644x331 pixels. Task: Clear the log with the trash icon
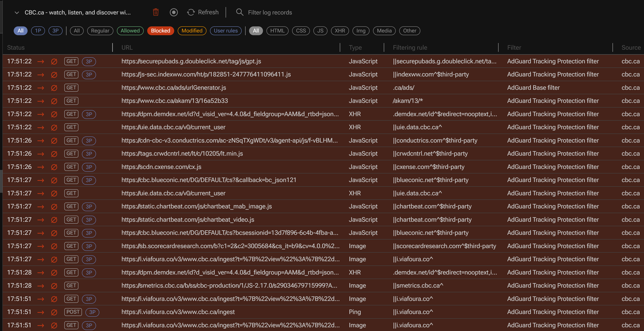(155, 12)
